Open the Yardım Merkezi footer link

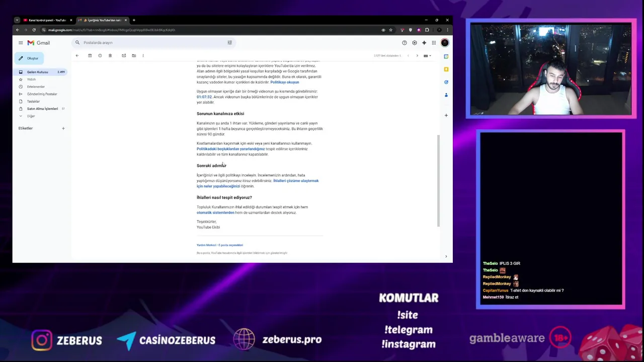[206, 245]
